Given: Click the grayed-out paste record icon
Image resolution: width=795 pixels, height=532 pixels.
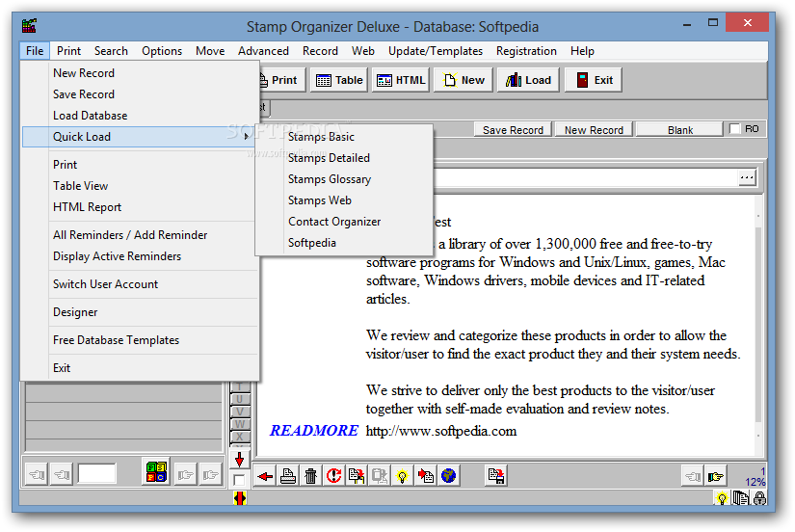Looking at the screenshot, I should click(x=380, y=476).
